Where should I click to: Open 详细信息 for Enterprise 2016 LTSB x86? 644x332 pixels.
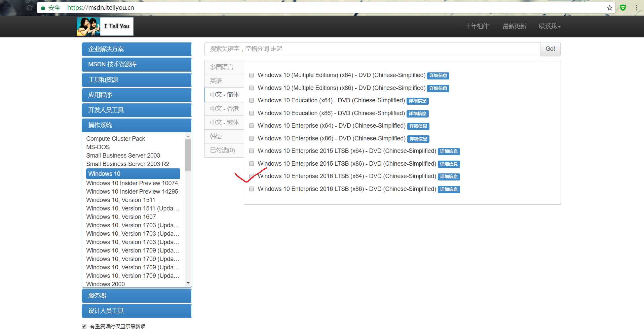point(449,189)
